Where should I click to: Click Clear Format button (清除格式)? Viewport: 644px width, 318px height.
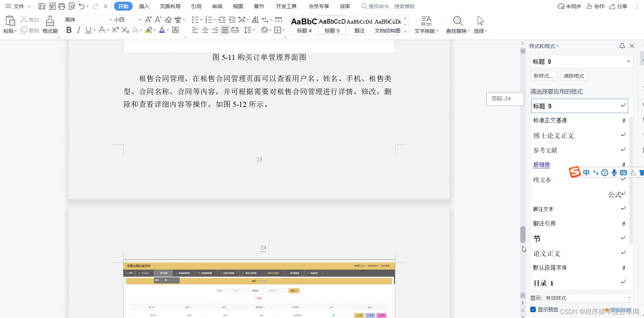(x=574, y=76)
